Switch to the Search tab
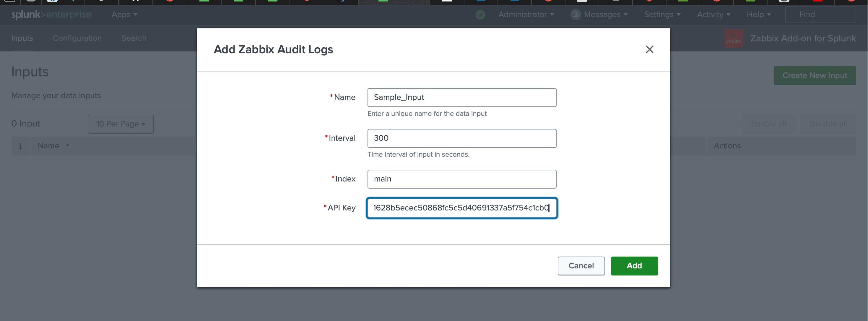 (x=134, y=38)
